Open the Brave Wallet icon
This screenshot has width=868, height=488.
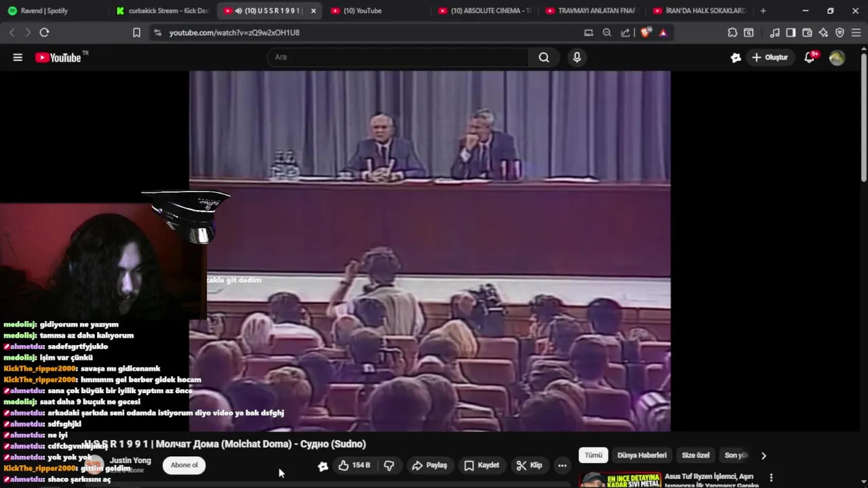807,33
